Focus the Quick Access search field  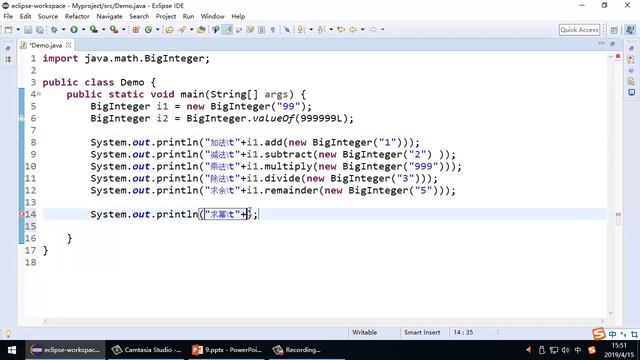tap(579, 30)
